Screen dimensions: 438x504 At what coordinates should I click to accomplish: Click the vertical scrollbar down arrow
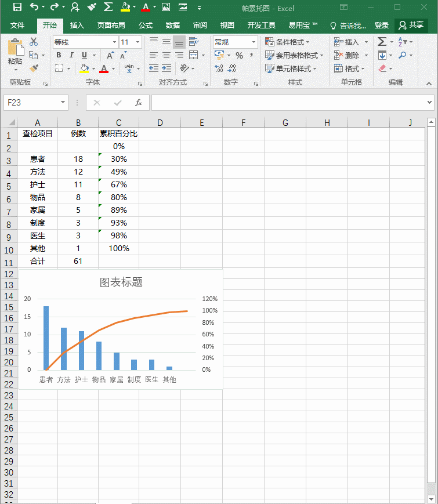[431, 499]
